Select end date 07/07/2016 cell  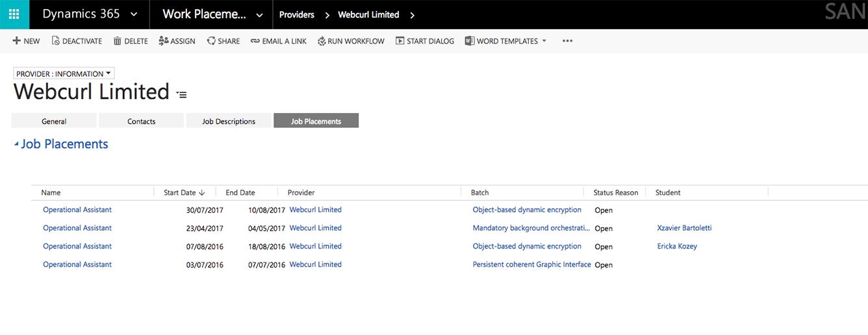(266, 265)
